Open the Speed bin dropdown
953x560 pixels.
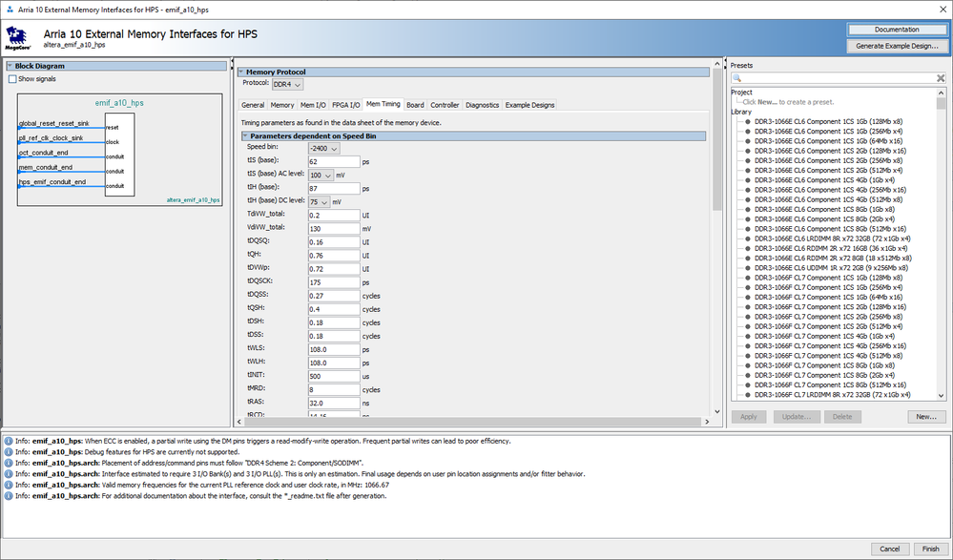[x=323, y=148]
